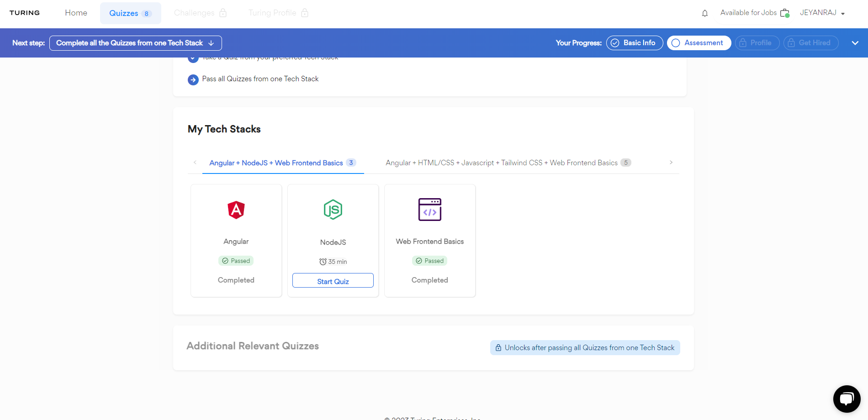Click the locked Profile progress step
Image resolution: width=868 pixels, height=420 pixels.
757,43
